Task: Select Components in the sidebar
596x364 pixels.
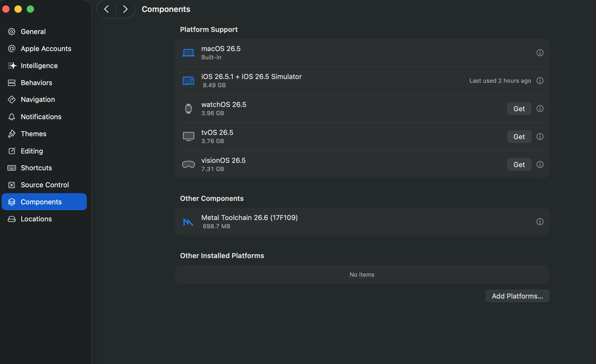Action: tap(44, 202)
